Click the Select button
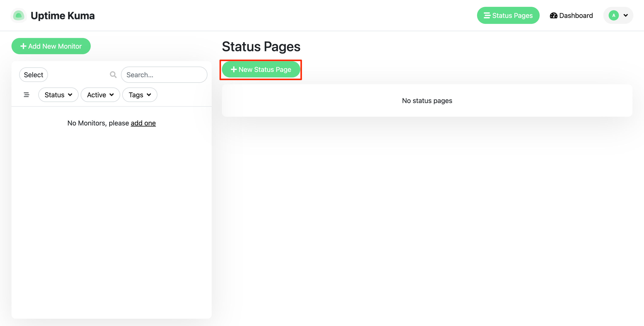 pyautogui.click(x=33, y=75)
